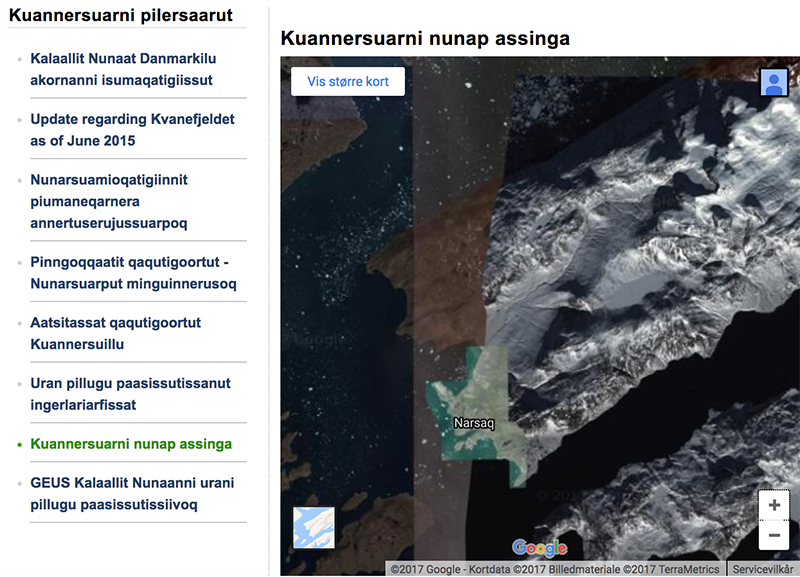Image resolution: width=800 pixels, height=577 pixels.
Task: Click the TerraMetrics copyright attribution text
Action: [x=555, y=569]
